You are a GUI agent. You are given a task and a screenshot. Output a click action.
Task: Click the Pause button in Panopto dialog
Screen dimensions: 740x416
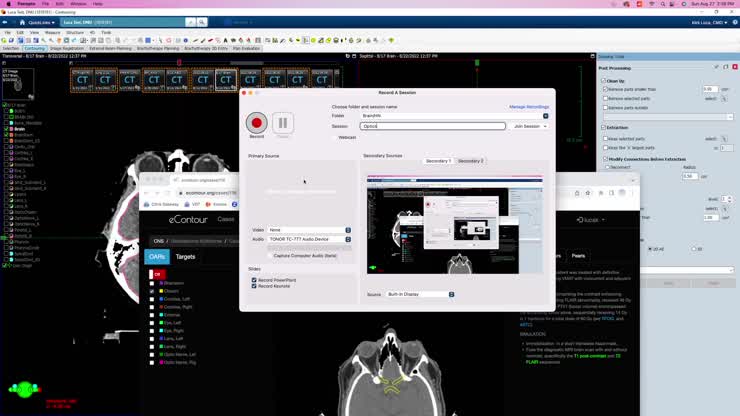pyautogui.click(x=283, y=123)
